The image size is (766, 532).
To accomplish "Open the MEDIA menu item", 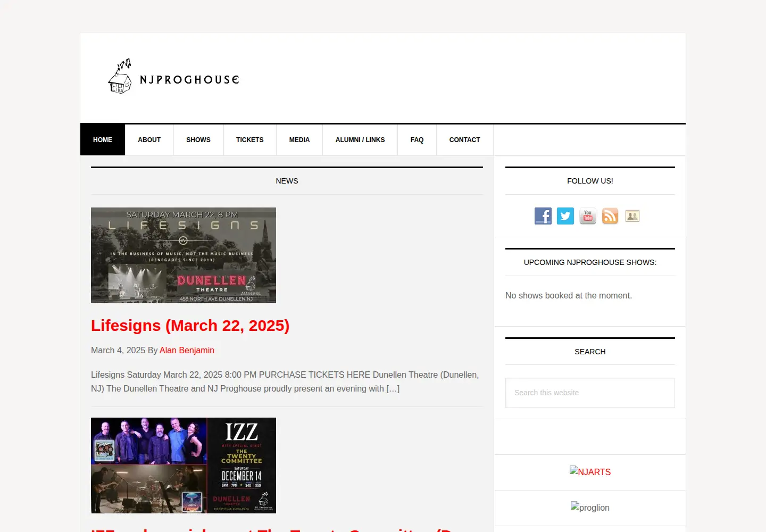I will 299,140.
